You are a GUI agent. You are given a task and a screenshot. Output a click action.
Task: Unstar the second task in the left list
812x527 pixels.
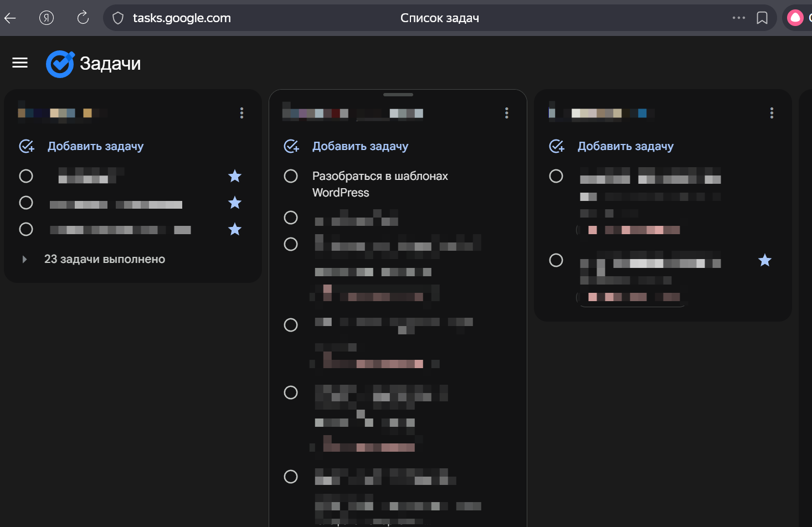click(235, 203)
